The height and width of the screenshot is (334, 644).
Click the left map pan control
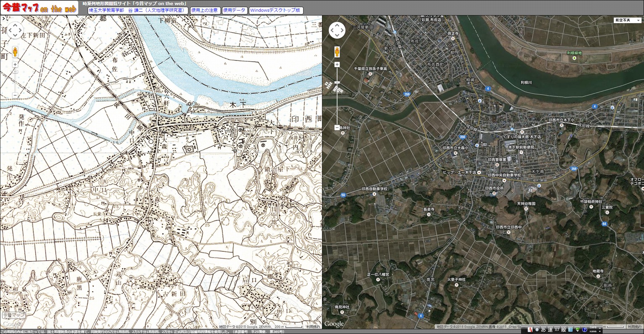coord(15,30)
